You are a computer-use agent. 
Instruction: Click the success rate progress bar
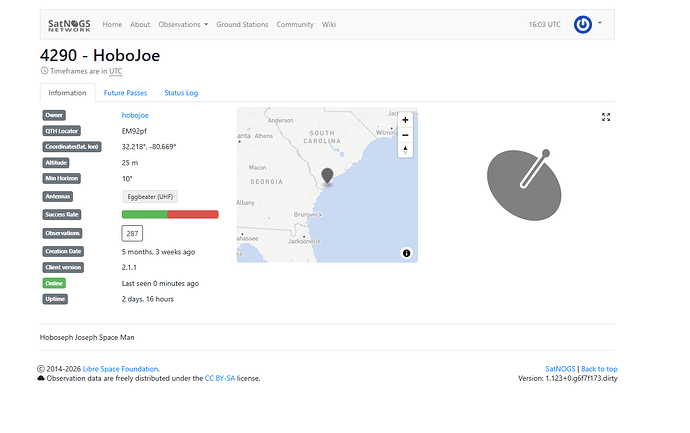[x=170, y=214]
